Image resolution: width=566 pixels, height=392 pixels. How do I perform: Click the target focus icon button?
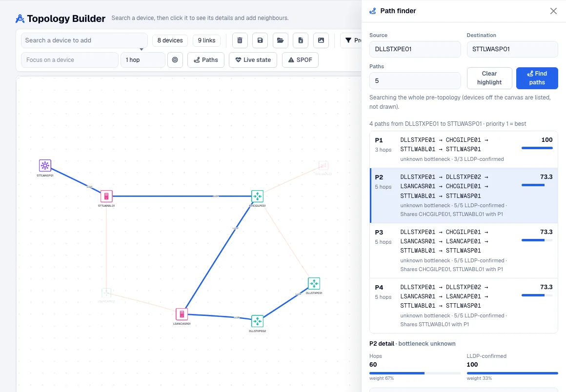[175, 60]
